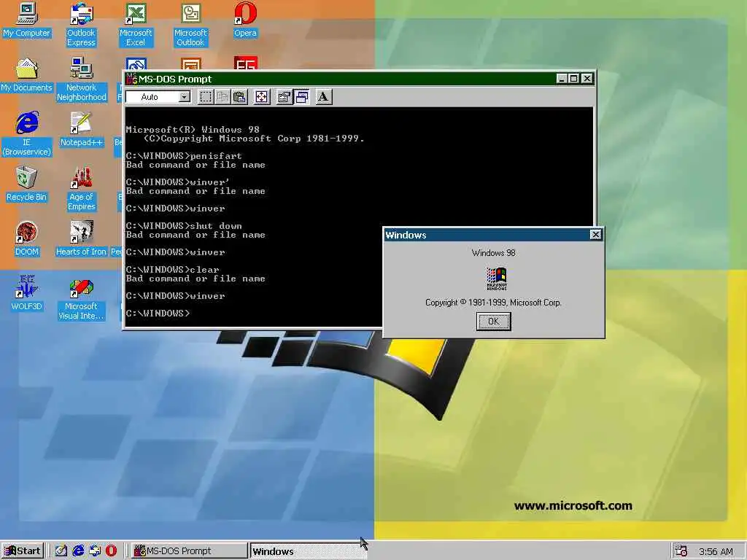Click Font button in MS-DOS toolbar

pyautogui.click(x=323, y=97)
